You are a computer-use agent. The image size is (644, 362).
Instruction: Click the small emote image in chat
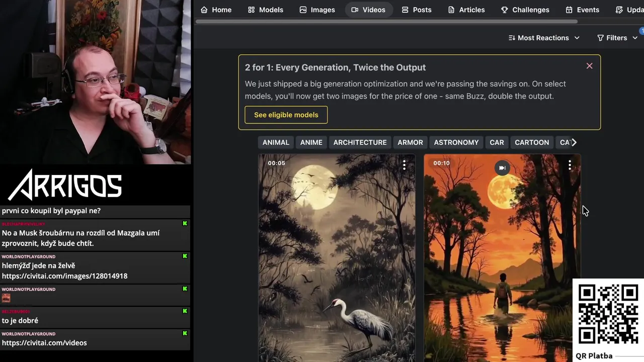pyautogui.click(x=6, y=298)
